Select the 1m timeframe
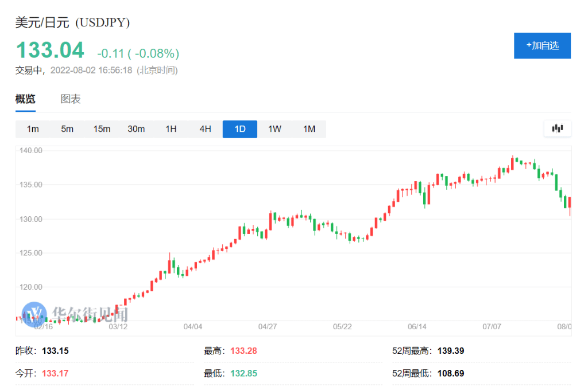588x386 pixels. pos(33,129)
